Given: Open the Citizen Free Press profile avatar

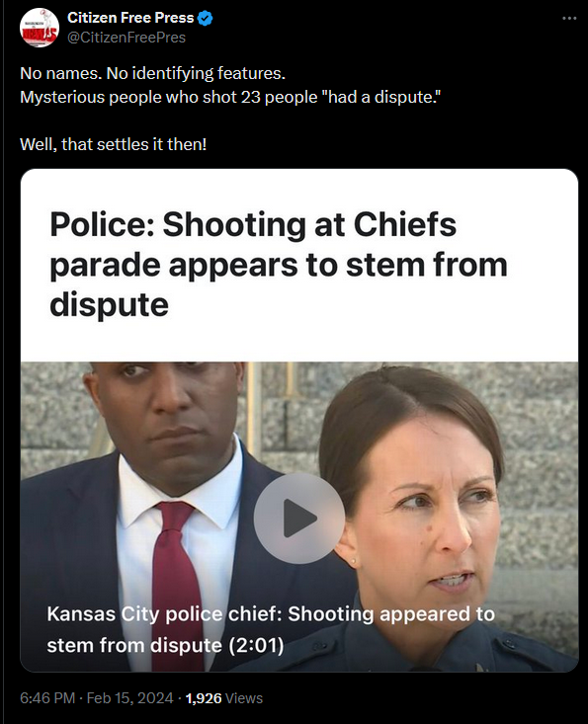Looking at the screenshot, I should pos(40,28).
